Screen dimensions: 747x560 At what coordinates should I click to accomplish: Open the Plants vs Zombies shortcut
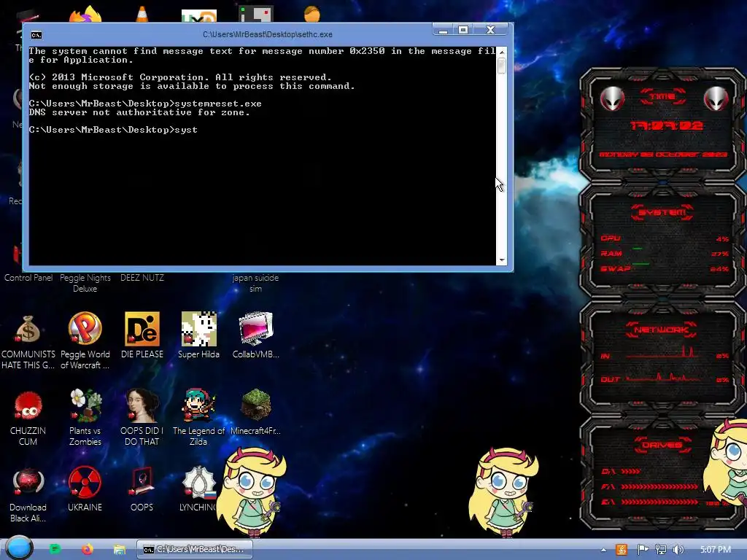click(x=85, y=406)
